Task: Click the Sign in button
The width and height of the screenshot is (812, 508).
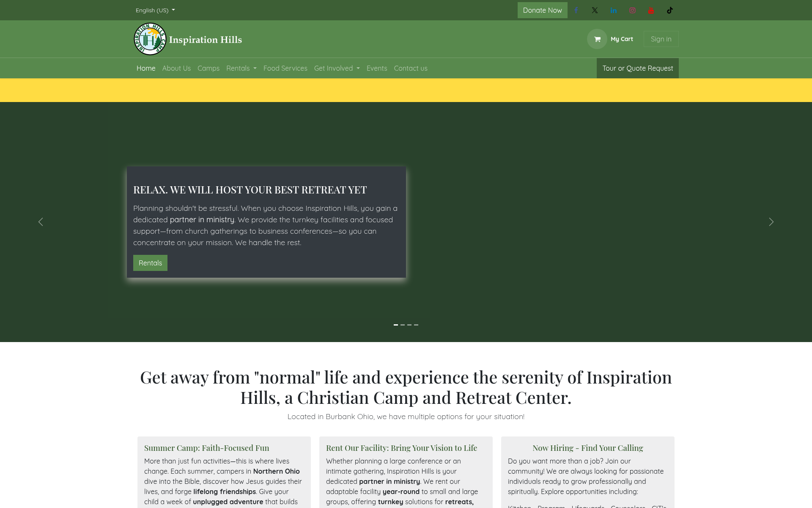Action: pyautogui.click(x=661, y=39)
